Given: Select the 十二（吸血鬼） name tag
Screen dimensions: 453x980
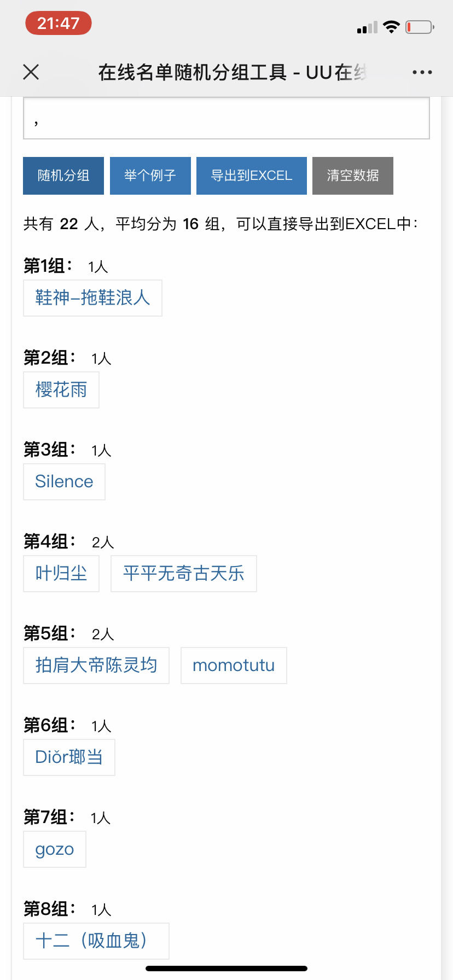Looking at the screenshot, I should [96, 941].
